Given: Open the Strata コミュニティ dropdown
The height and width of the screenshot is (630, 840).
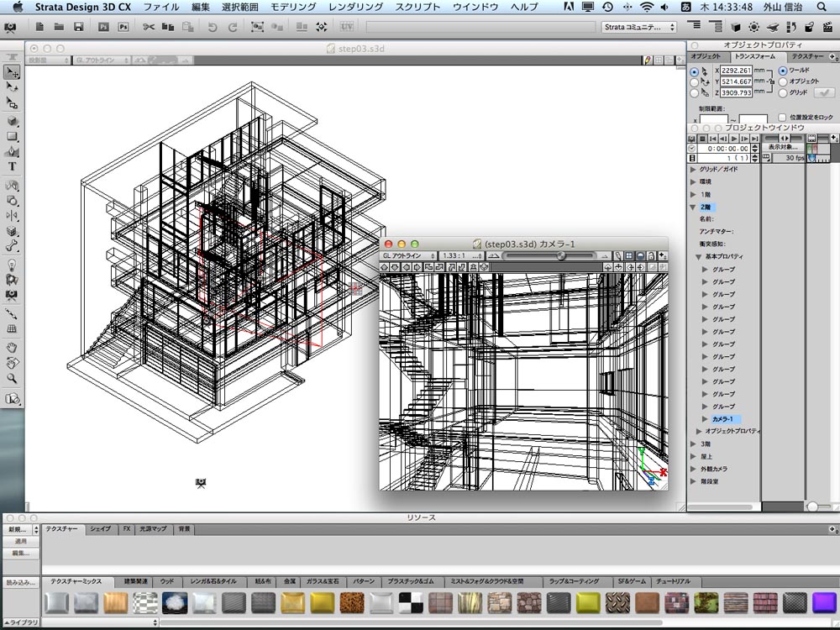Looking at the screenshot, I should pyautogui.click(x=638, y=27).
